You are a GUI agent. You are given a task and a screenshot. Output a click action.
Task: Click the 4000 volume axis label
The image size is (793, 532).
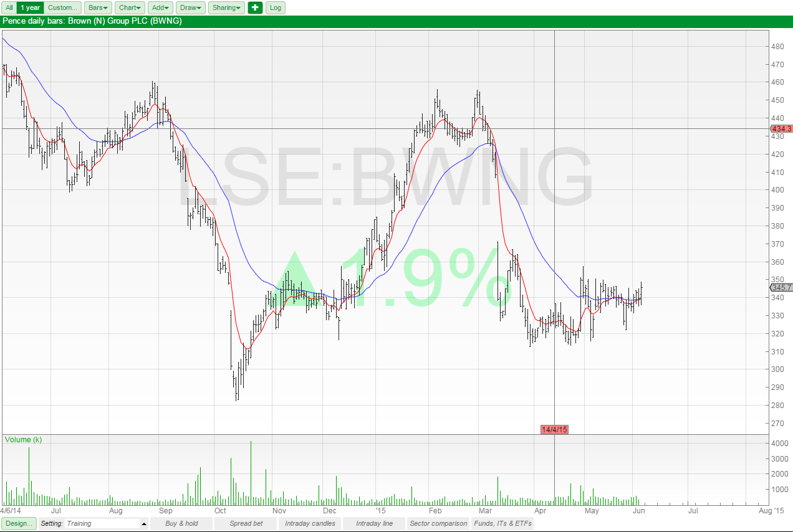(779, 444)
